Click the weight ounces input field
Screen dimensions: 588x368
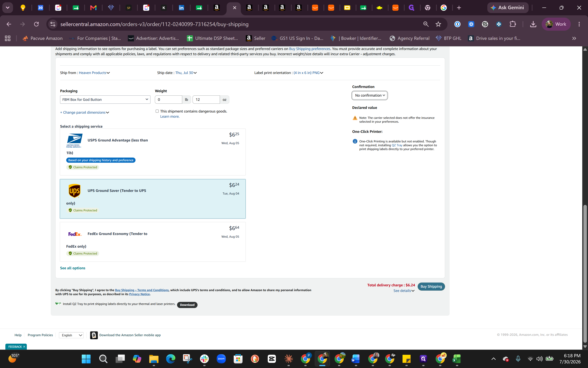[206, 99]
